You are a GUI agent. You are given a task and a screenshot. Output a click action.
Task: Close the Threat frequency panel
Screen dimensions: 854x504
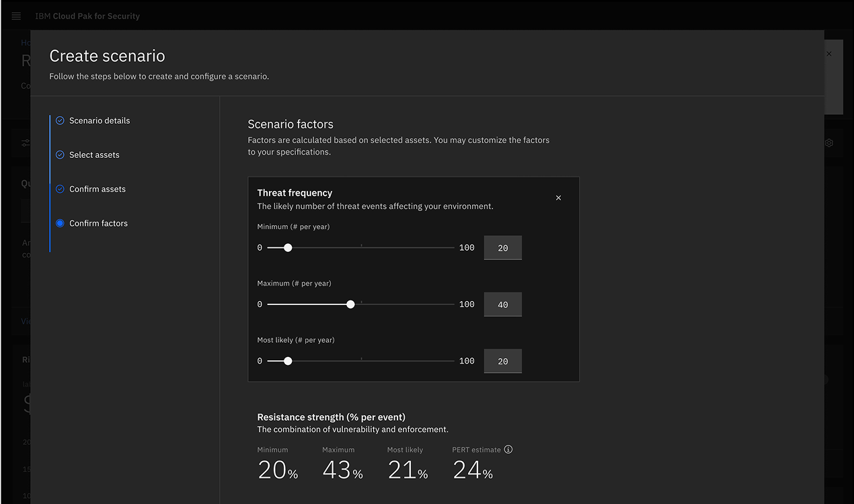pos(558,198)
